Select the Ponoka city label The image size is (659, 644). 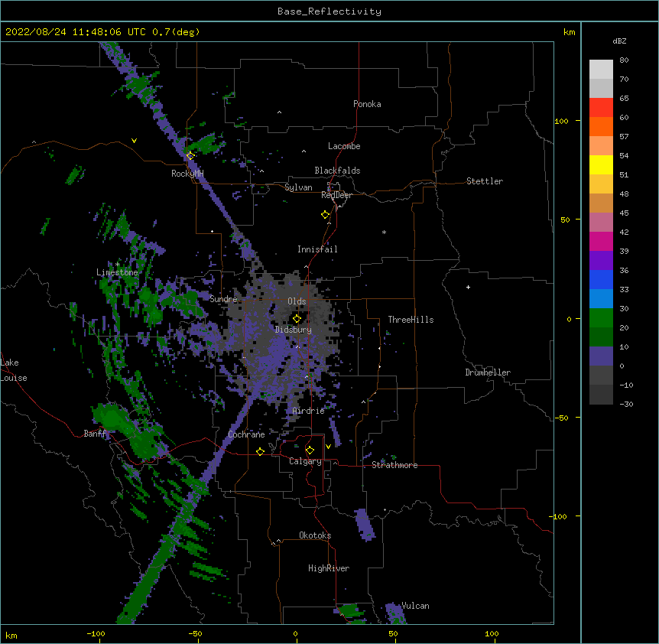coord(367,104)
